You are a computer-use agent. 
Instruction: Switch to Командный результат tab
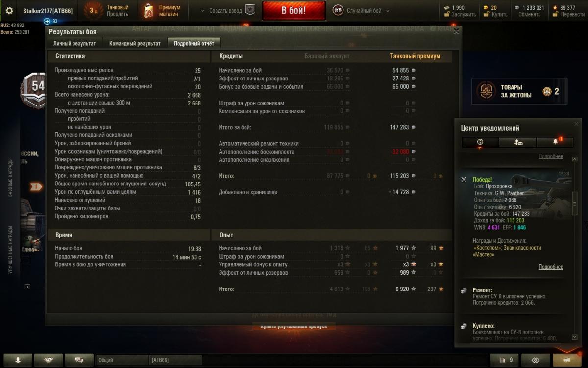tap(135, 43)
